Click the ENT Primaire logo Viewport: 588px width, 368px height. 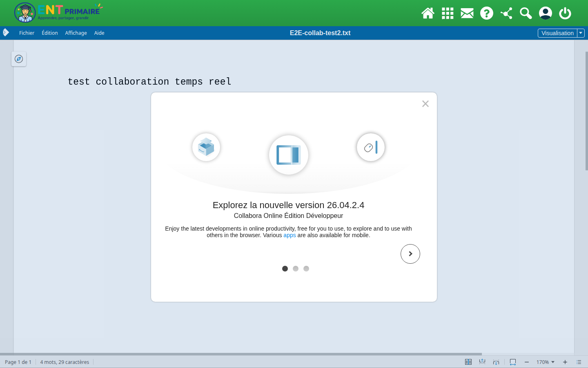(x=58, y=13)
